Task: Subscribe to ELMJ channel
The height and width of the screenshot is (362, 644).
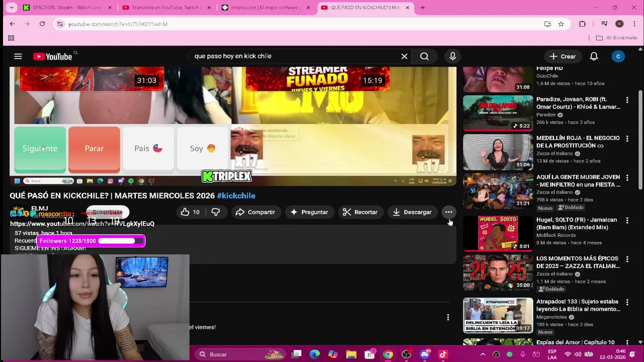Action: (108, 212)
